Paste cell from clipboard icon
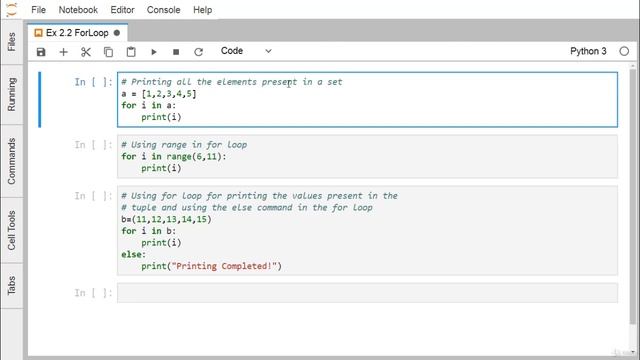The width and height of the screenshot is (640, 360). tap(131, 52)
